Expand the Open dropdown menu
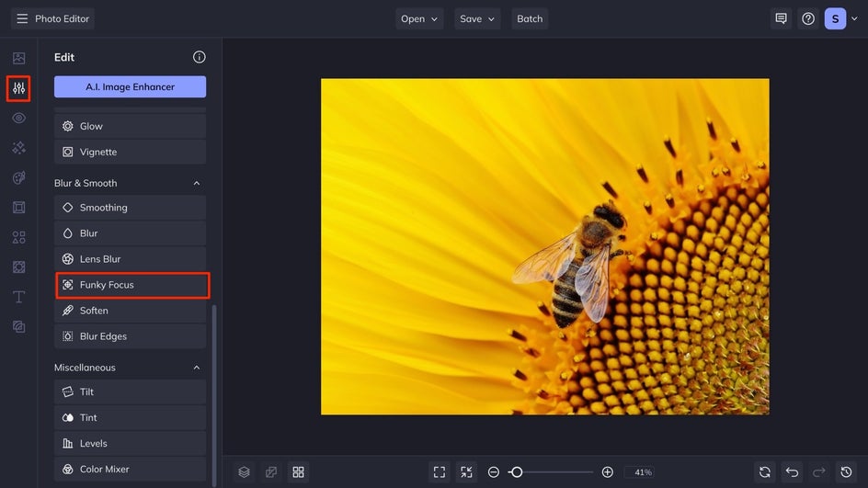This screenshot has width=868, height=488. coord(419,18)
